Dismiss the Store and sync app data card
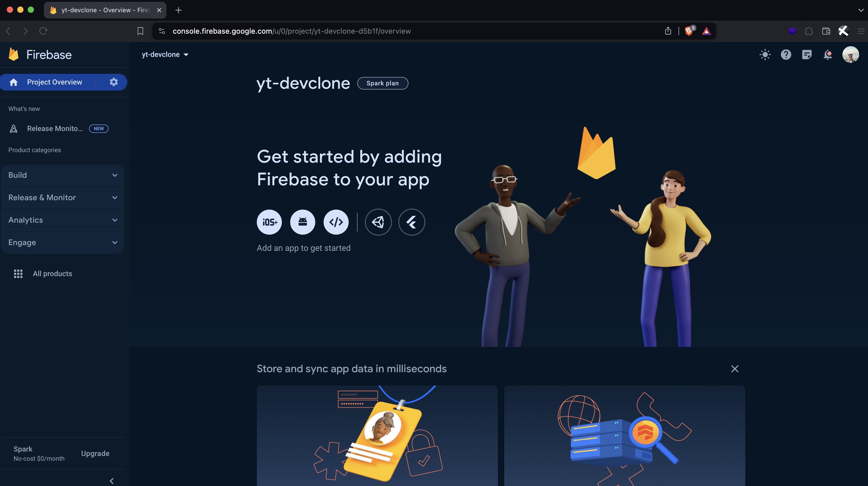Screen dimensions: 868x486 pos(735,369)
